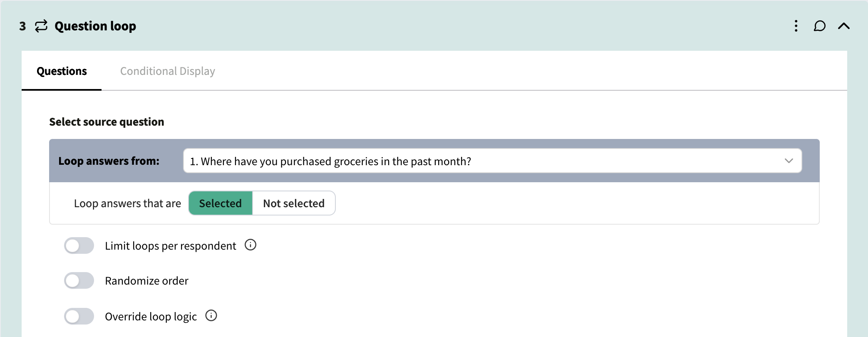Click the Override loop logic label
Screen dimensions: 868x337
coord(151,317)
